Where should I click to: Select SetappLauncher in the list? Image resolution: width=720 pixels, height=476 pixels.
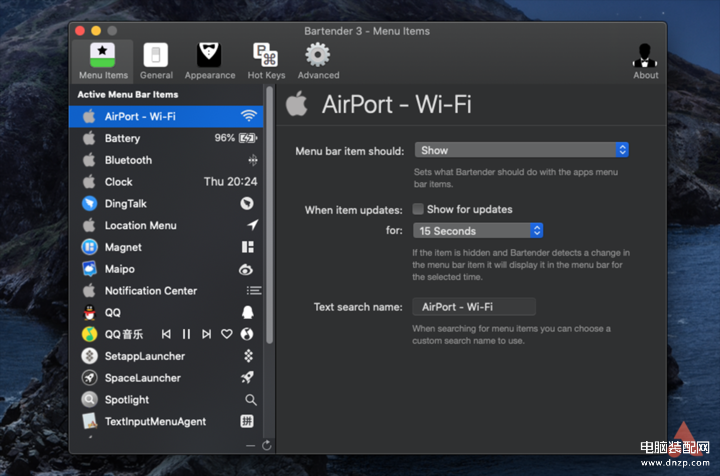[x=166, y=356]
